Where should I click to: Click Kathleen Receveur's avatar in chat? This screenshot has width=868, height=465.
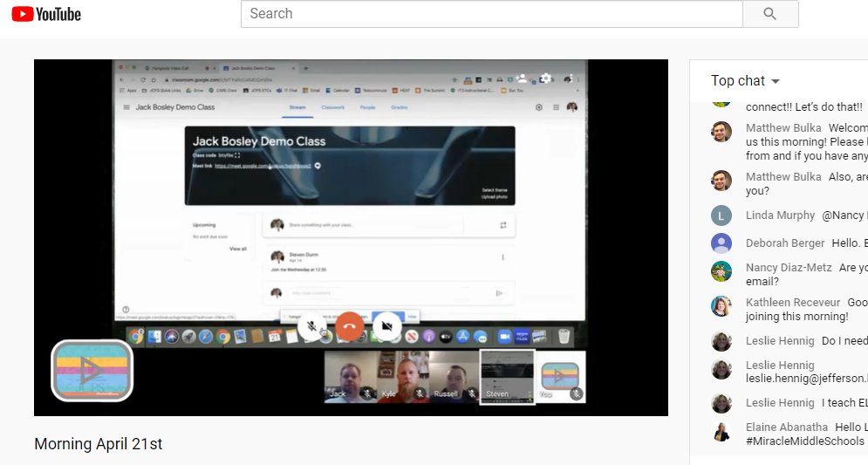point(721,306)
